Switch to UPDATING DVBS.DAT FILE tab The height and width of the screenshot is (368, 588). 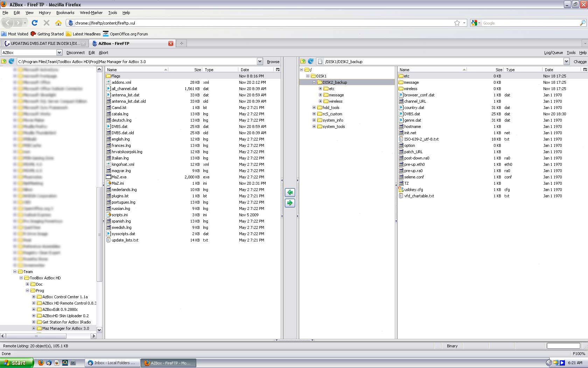coord(45,43)
